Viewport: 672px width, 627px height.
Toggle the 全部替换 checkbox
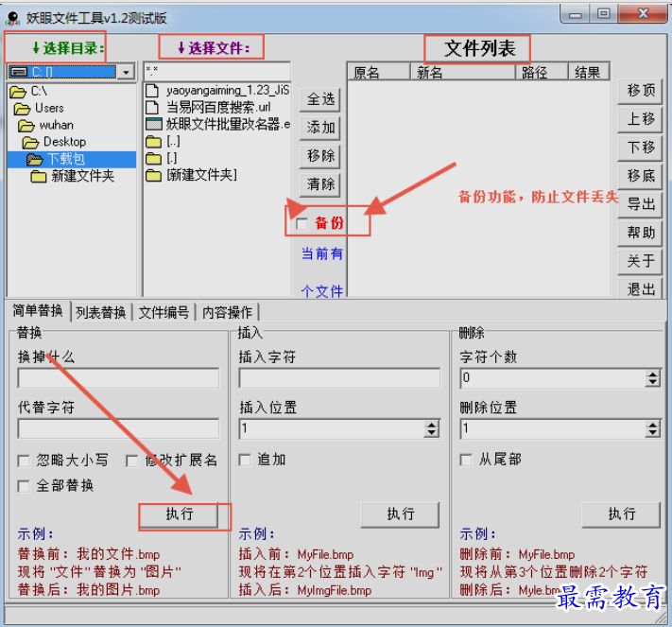(x=23, y=487)
